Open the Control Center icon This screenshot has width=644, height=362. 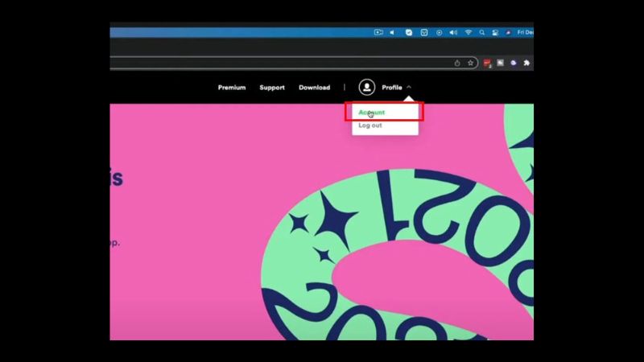495,32
